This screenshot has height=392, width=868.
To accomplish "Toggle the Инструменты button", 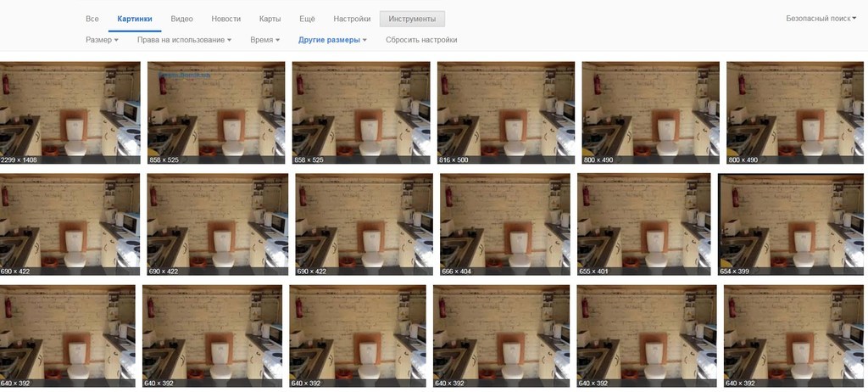I will [x=411, y=19].
